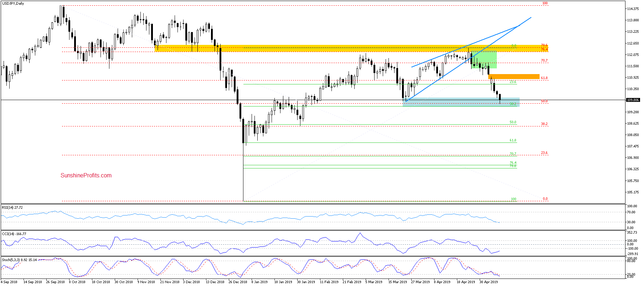The height and width of the screenshot is (286, 644).
Task: Click the 111.500 price axis value
Action: pyautogui.click(x=633, y=66)
